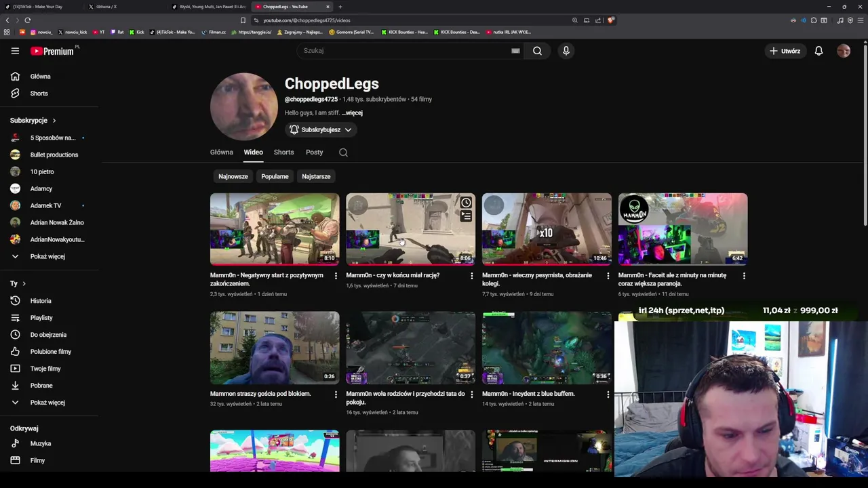The width and height of the screenshot is (868, 488).
Task: Open more options for 'Incydent z blue buffem'
Action: tap(608, 394)
